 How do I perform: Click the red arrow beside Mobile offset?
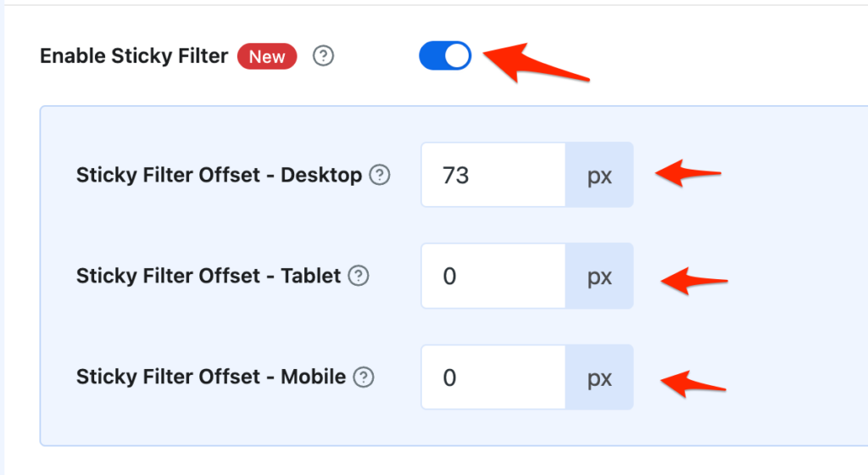pyautogui.click(x=691, y=383)
